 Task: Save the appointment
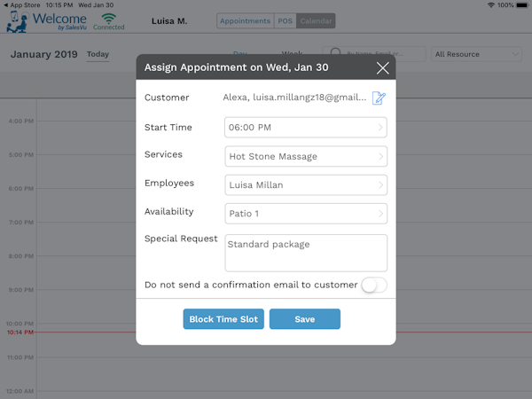coord(305,319)
